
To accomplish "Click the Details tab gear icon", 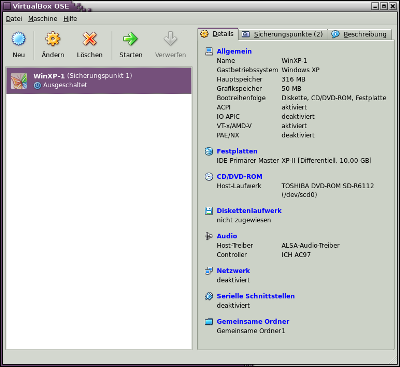I will click(204, 34).
